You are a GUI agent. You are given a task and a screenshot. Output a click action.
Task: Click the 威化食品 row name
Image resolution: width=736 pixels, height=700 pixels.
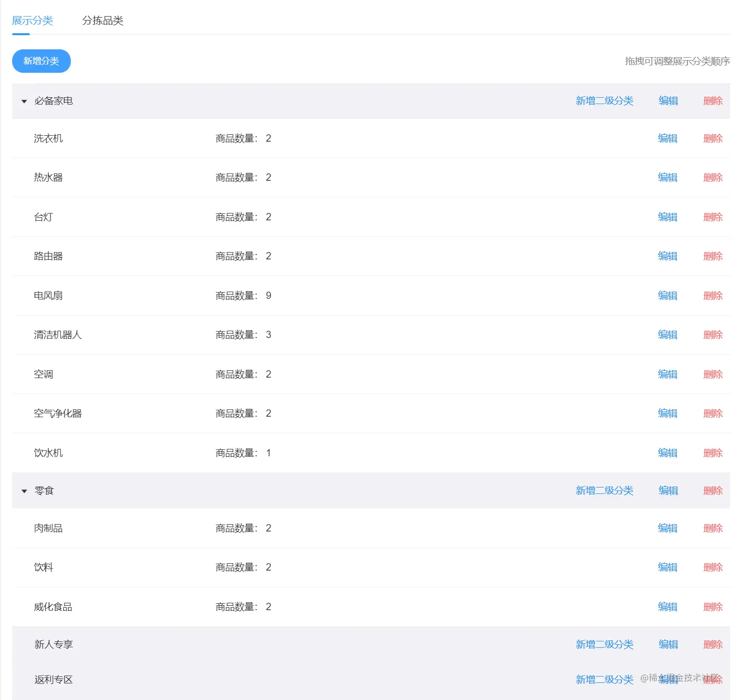tap(53, 607)
